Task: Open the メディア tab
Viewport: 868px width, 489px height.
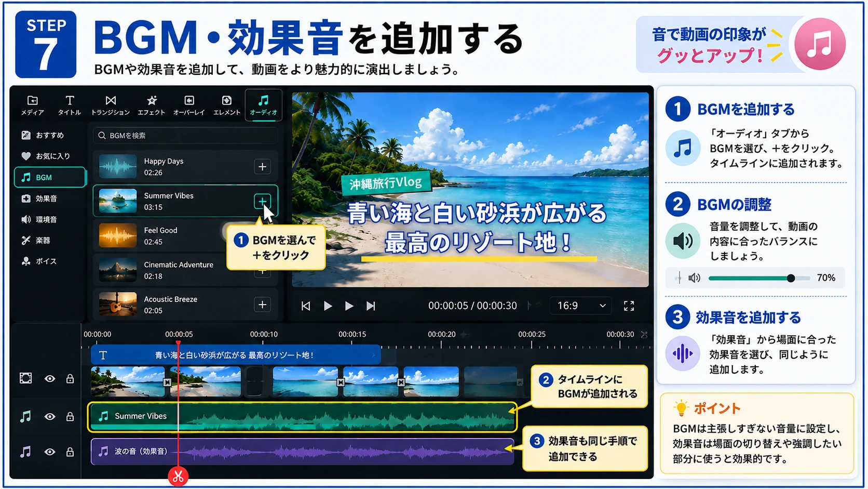Action: click(32, 105)
